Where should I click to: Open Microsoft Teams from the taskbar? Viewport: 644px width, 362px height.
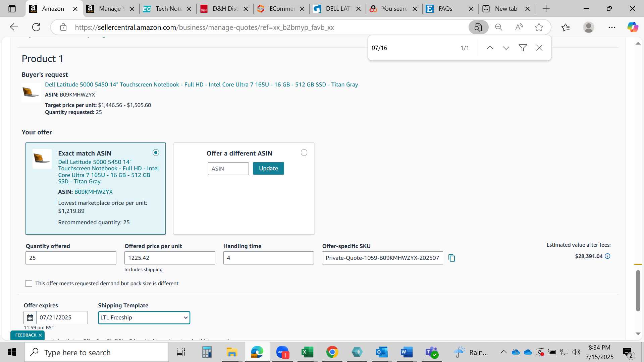pyautogui.click(x=431, y=352)
